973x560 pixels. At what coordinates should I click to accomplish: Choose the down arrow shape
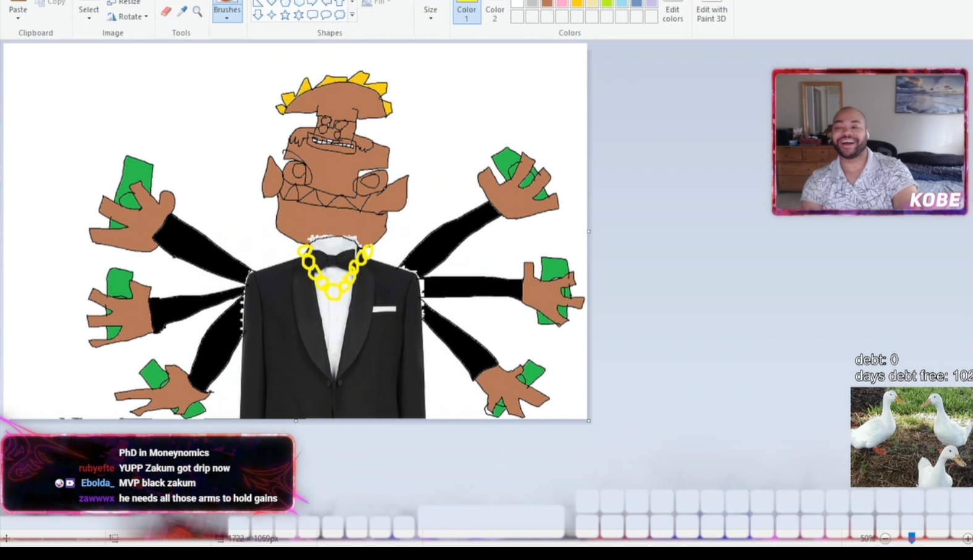(x=258, y=15)
